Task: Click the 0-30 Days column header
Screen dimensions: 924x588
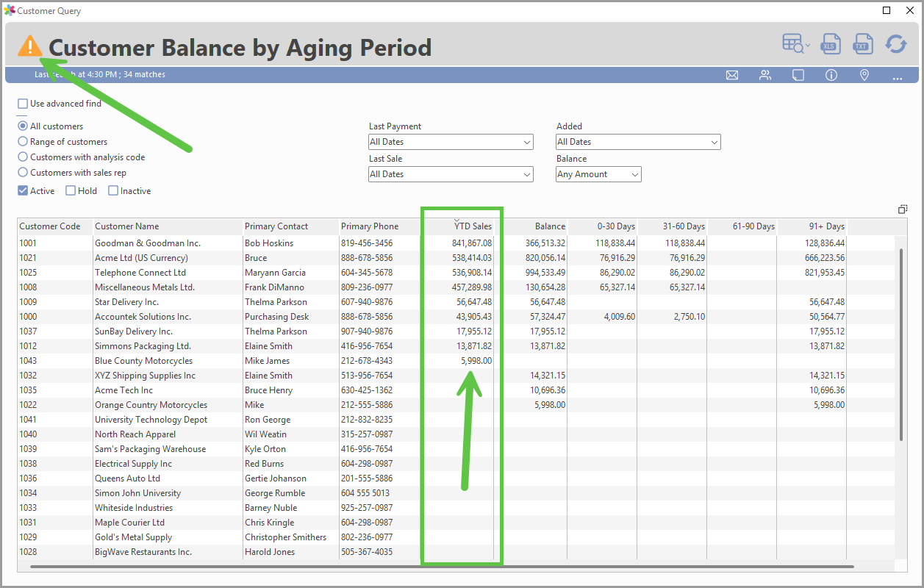Action: 602,226
